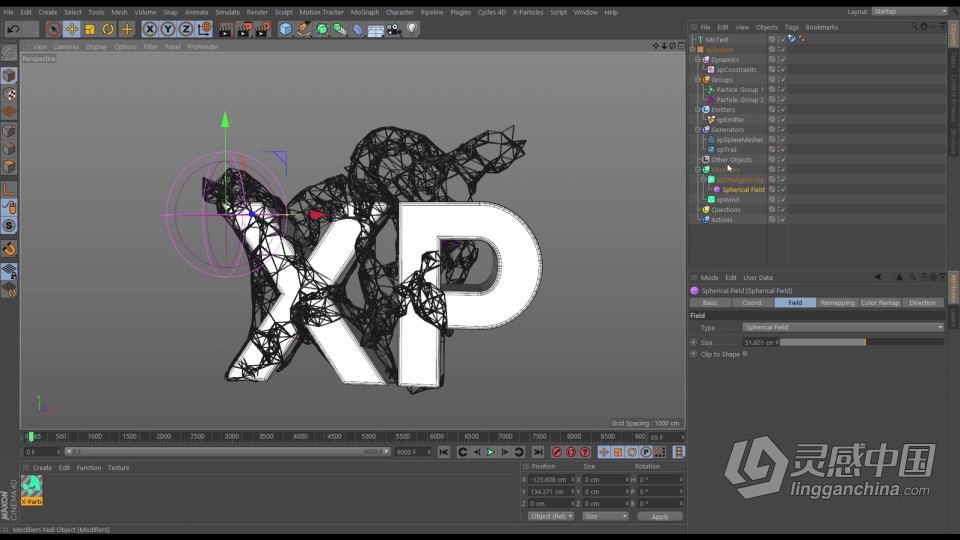
Task: Add a Light object
Action: [412, 29]
